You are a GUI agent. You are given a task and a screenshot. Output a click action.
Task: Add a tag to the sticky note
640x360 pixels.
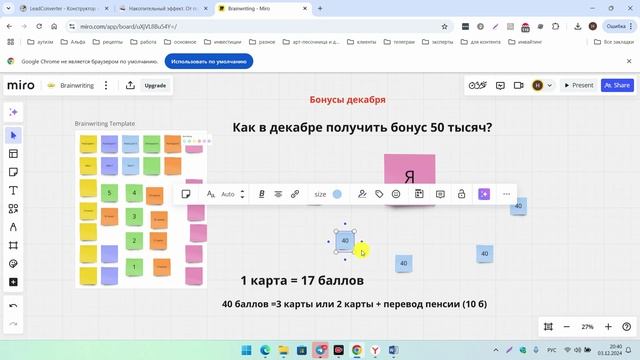click(x=379, y=194)
